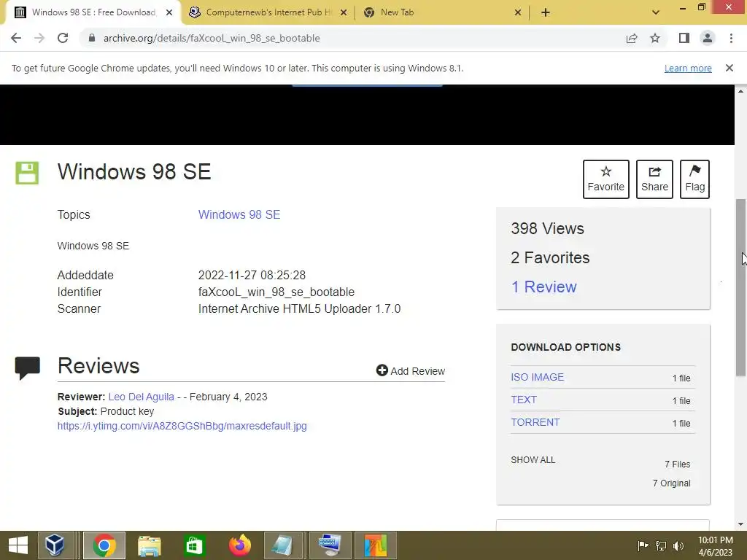Viewport: 747px width, 560px height.
Task: Open the Windows Store taskbar icon
Action: click(x=194, y=545)
